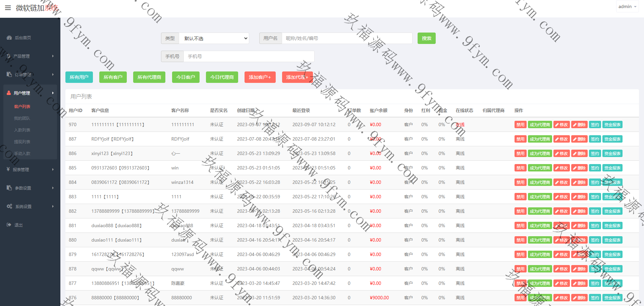Click the 报表管理 yen icon
The image size is (644, 306).
8,169
